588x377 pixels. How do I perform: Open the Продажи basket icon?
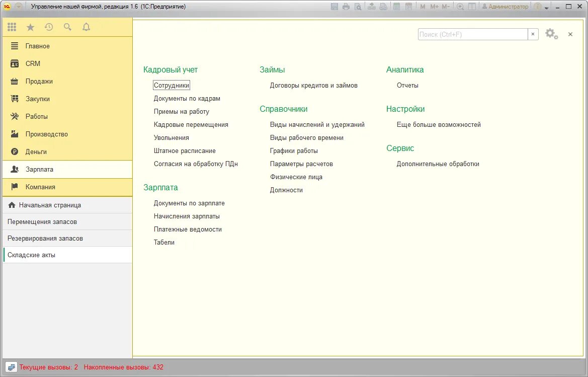click(14, 81)
